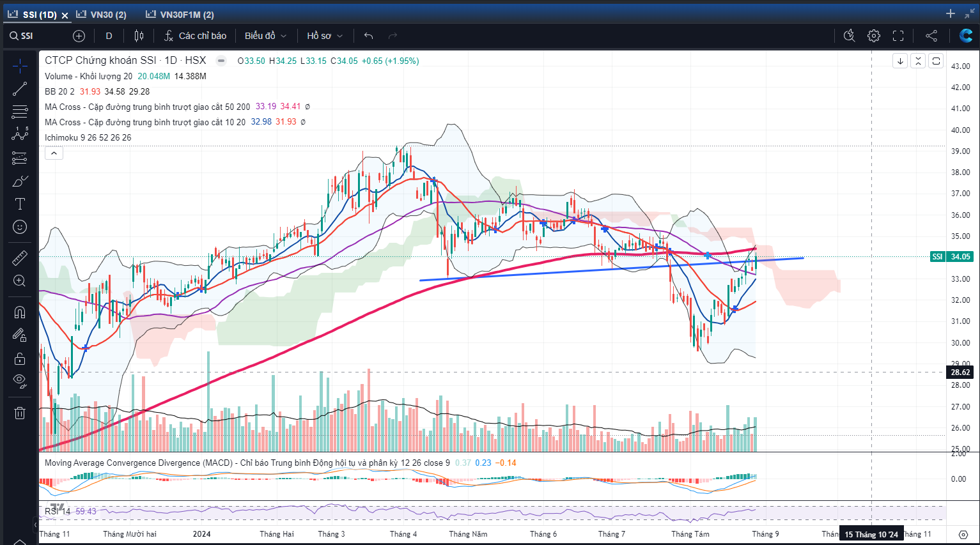The width and height of the screenshot is (980, 545).
Task: Collapse the indicator legend list
Action: coord(54,153)
